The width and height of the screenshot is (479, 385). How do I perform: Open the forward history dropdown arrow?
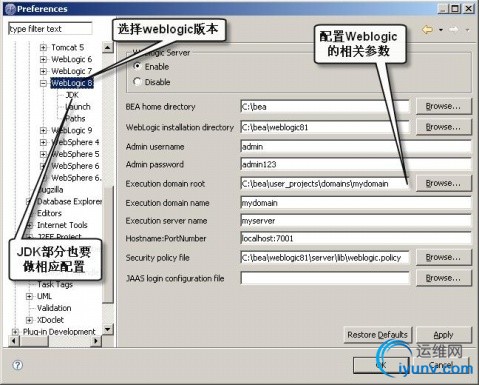click(x=467, y=30)
